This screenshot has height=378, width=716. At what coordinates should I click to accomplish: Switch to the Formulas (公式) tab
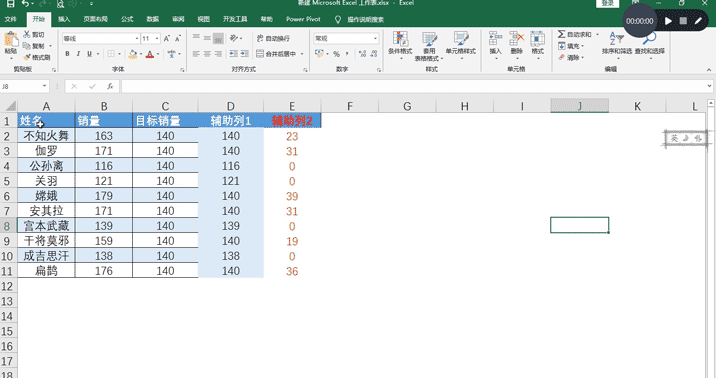[127, 19]
